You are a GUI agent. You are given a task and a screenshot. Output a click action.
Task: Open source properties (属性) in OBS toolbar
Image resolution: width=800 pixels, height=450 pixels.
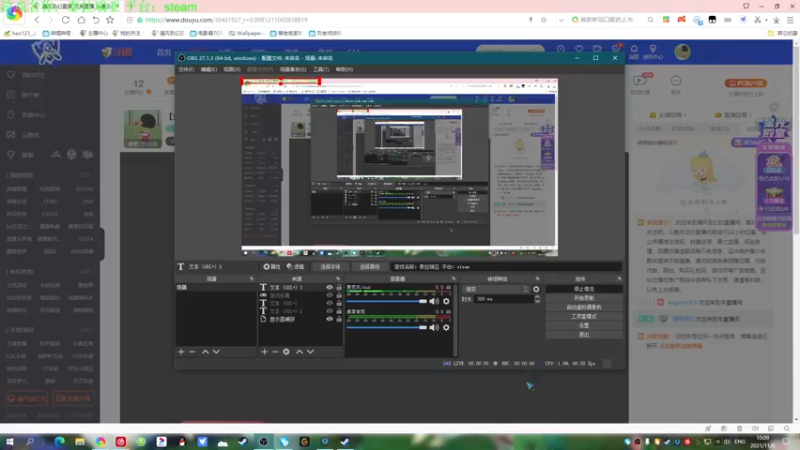272,267
